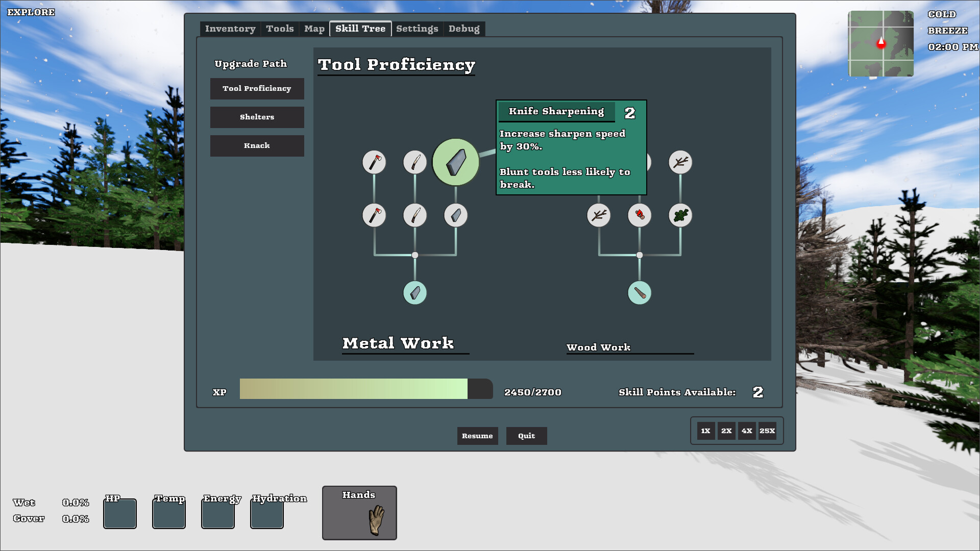Image resolution: width=980 pixels, height=551 pixels.
Task: Open the Inventory tab
Action: click(230, 29)
